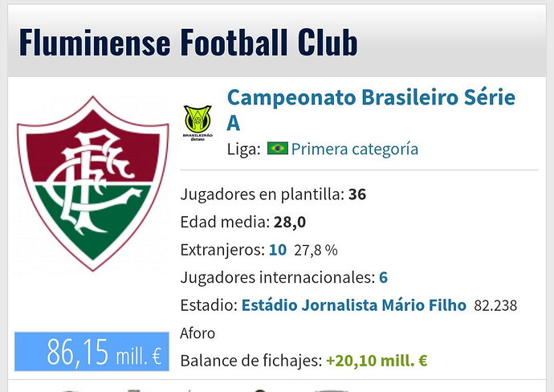Open Estádio Jornalista Mário Filho link
This screenshot has height=392, width=554.
coord(353,305)
